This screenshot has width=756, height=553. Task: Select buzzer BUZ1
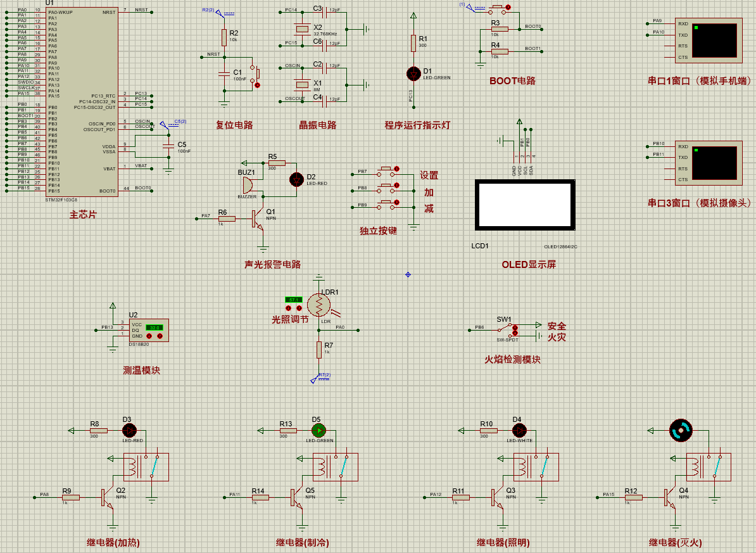click(246, 186)
